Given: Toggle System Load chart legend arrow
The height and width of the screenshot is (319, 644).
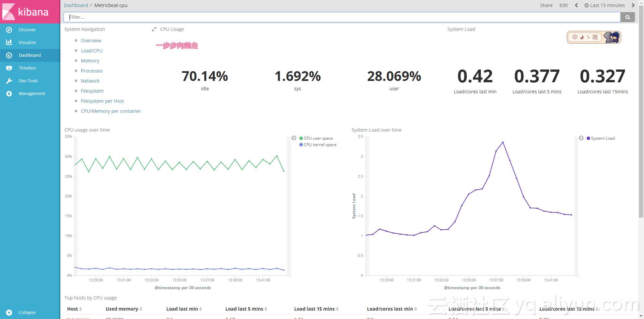Looking at the screenshot, I should 581,138.
